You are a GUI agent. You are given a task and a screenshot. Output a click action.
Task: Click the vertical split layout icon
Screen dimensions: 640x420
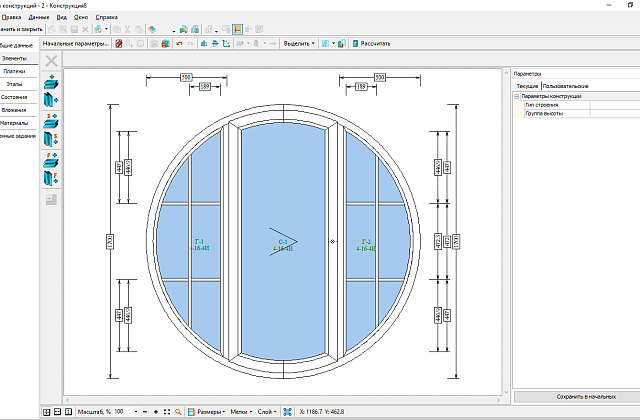[69, 412]
